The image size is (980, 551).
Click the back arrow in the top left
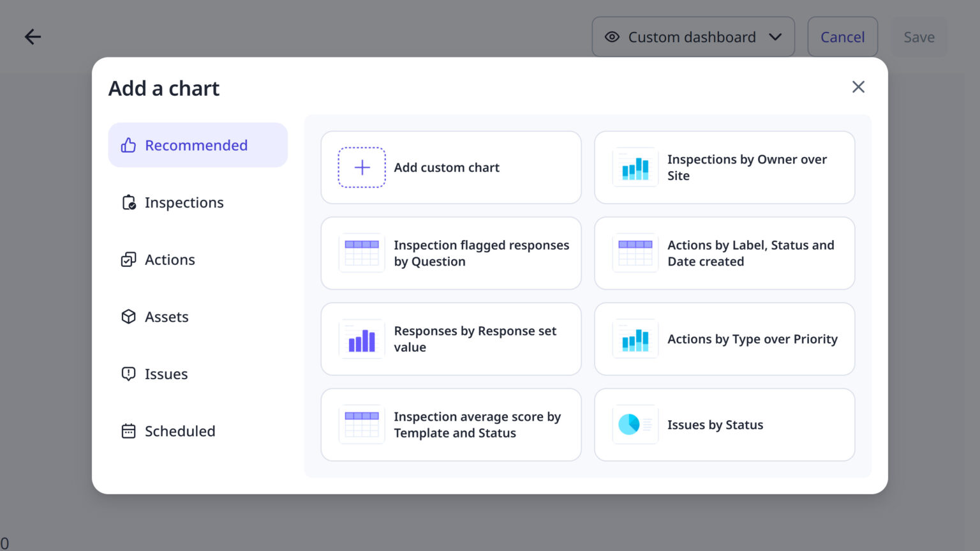(33, 36)
